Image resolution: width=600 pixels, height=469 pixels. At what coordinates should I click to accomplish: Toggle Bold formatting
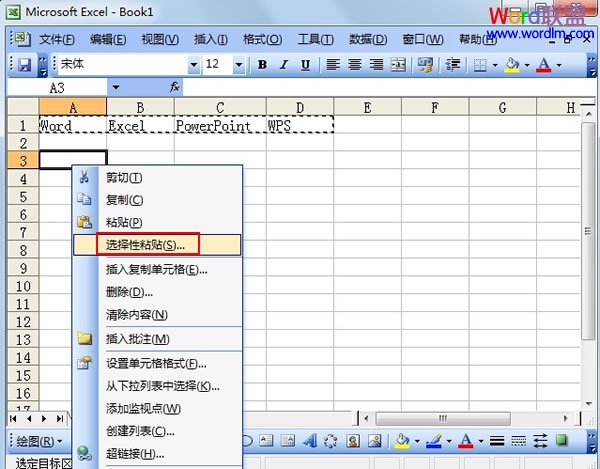[262, 65]
